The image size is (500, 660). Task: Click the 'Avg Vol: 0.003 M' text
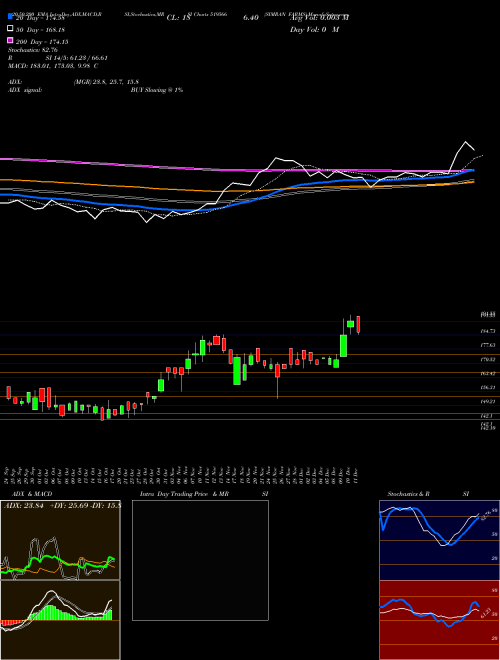pos(319,18)
